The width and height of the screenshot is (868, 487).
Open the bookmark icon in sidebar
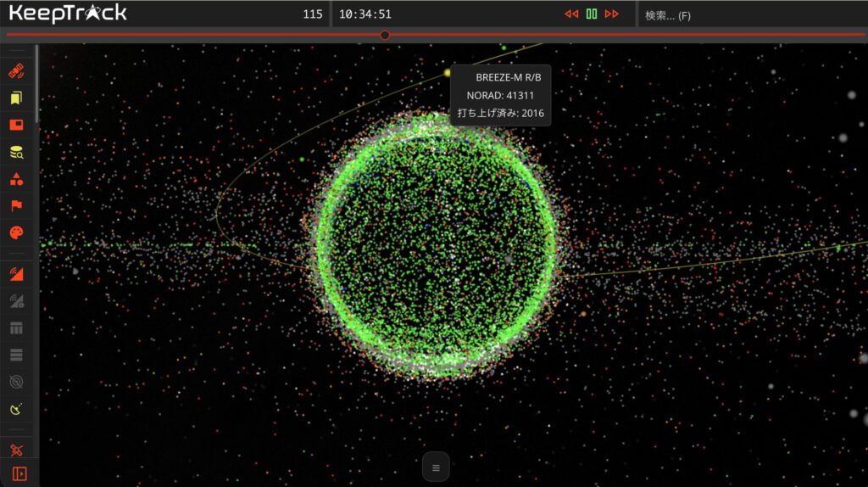16,98
